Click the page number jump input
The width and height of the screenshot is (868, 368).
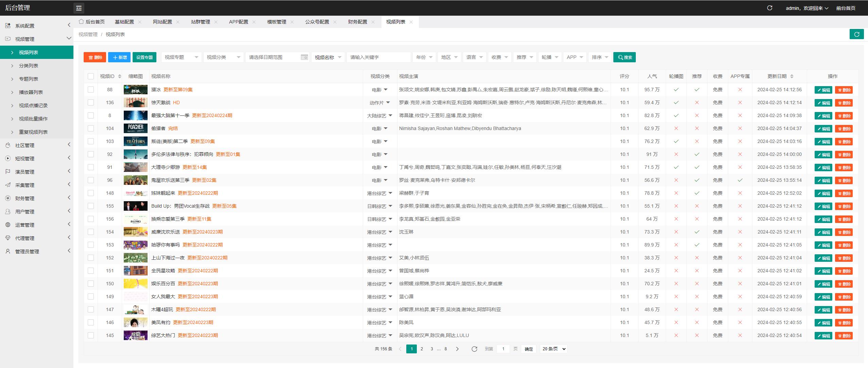503,349
